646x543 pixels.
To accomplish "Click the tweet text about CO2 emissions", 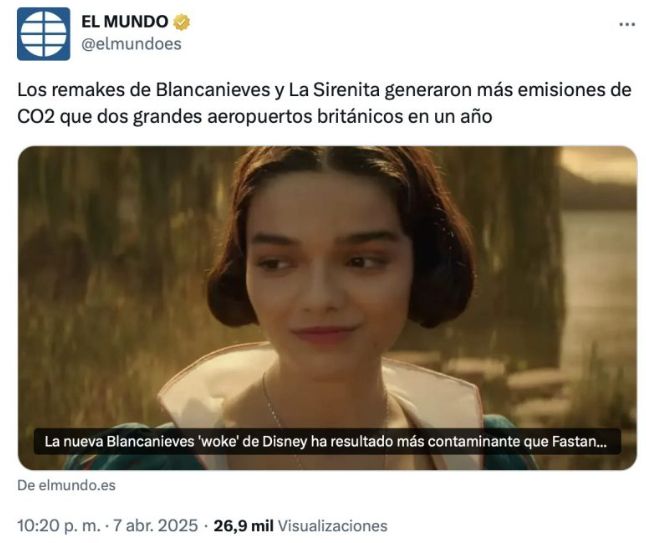I will (324, 103).
